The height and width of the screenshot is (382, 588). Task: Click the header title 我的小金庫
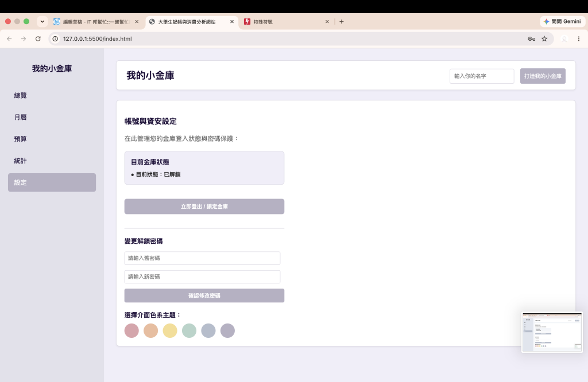point(150,75)
